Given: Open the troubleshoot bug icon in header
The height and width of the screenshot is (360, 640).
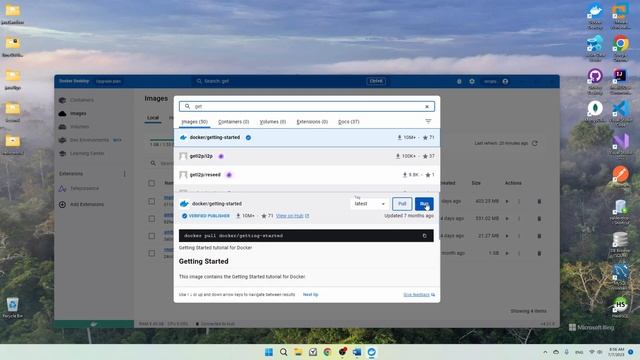Looking at the screenshot, I should [459, 81].
